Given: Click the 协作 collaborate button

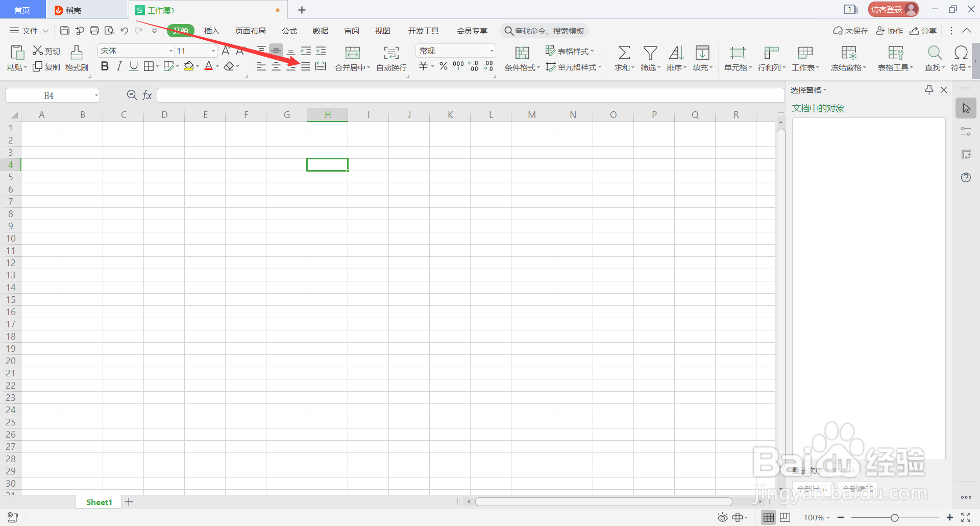Looking at the screenshot, I should 889,31.
